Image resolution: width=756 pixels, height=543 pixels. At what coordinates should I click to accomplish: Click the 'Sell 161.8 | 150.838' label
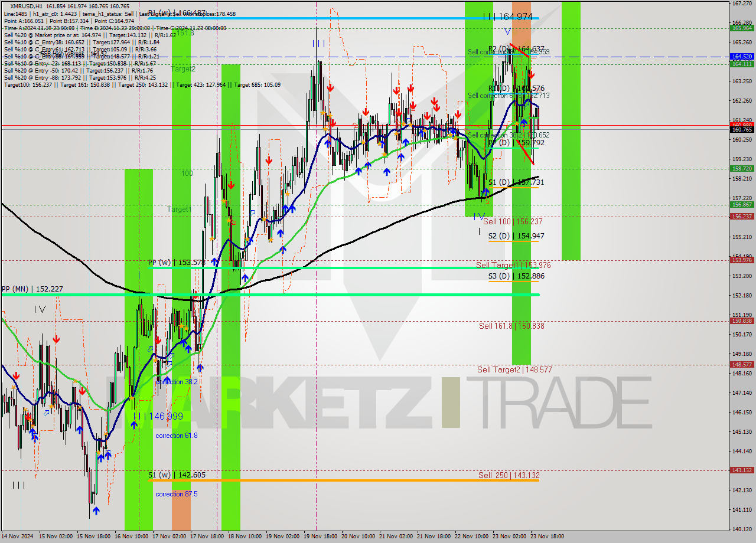coord(511,325)
